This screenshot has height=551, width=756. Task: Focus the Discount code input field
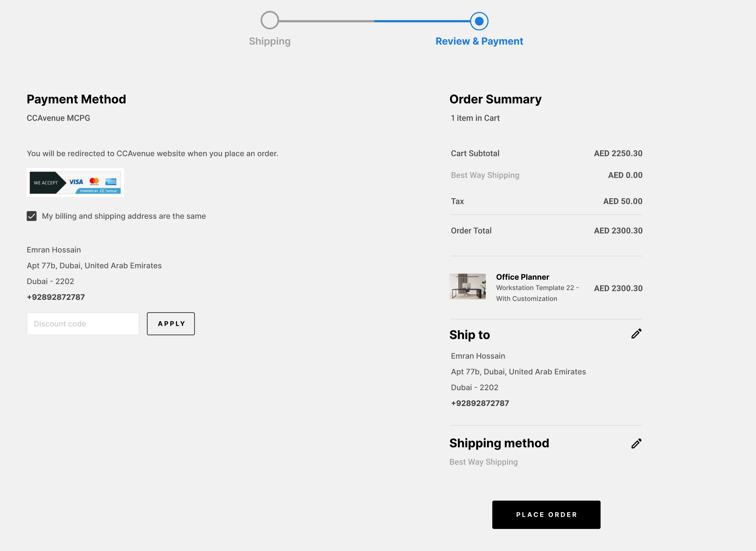coord(83,324)
